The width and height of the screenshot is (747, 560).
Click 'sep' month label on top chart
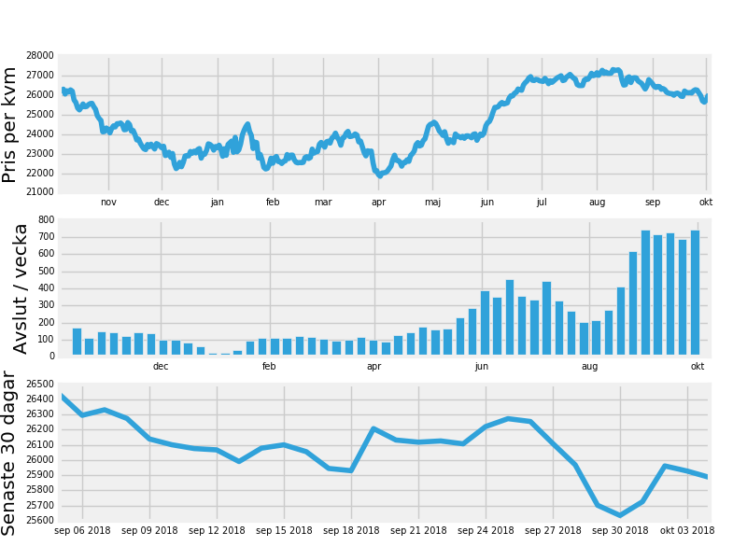(652, 203)
